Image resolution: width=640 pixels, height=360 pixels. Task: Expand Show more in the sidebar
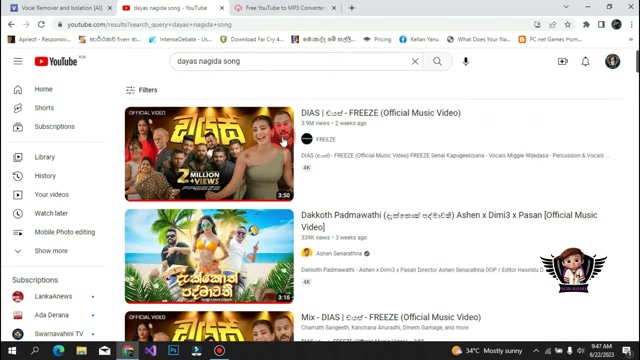pos(51,251)
